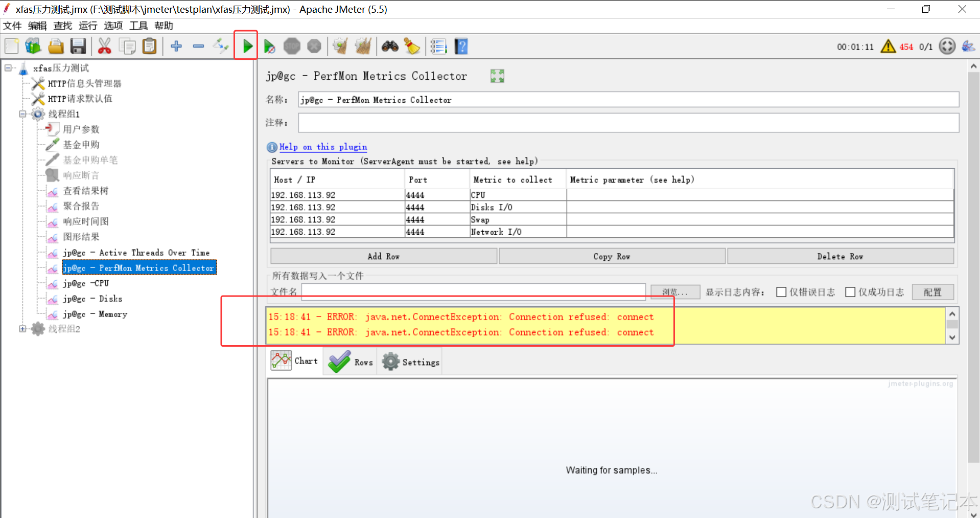Select jp@gc - Memory in the tree
980x518 pixels.
click(95, 314)
